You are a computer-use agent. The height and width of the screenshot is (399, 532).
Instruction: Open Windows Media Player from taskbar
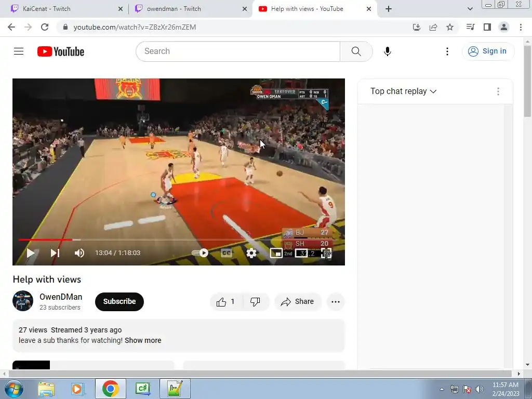77,389
